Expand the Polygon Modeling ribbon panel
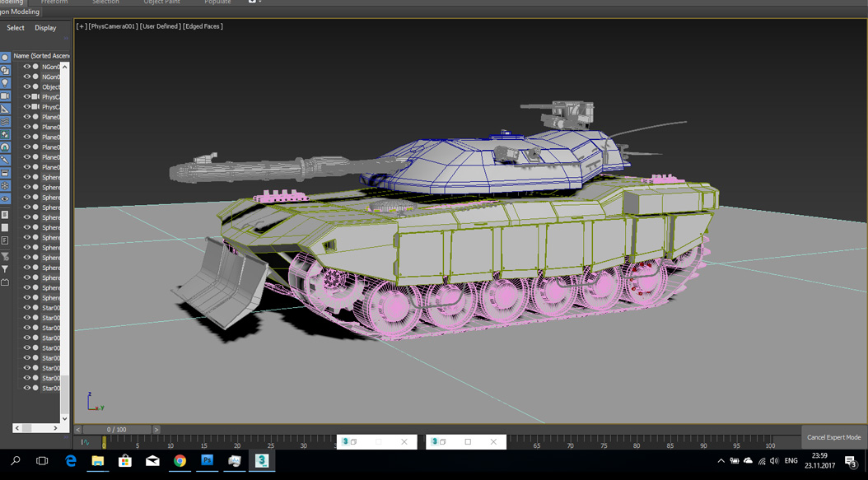 click(21, 12)
